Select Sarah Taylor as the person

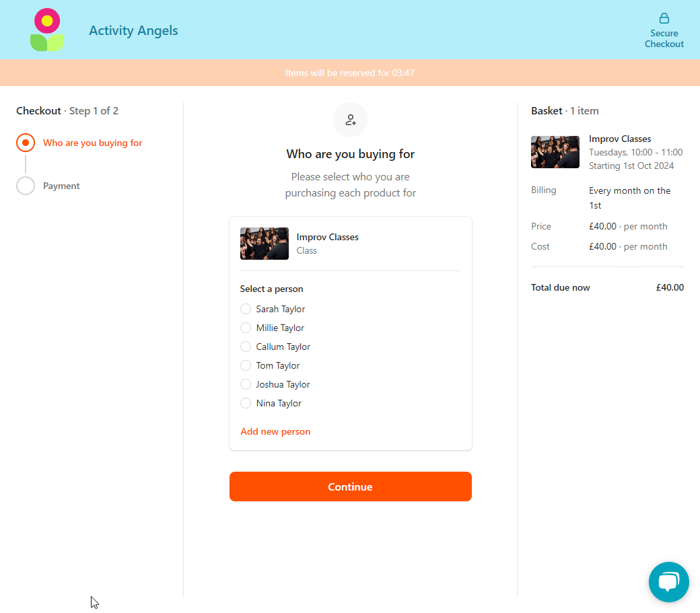point(246,309)
